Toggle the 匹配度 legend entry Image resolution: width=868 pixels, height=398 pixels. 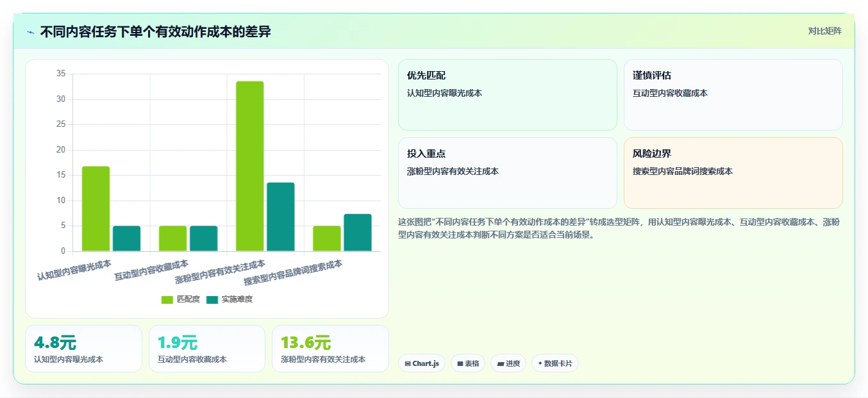[x=181, y=299]
